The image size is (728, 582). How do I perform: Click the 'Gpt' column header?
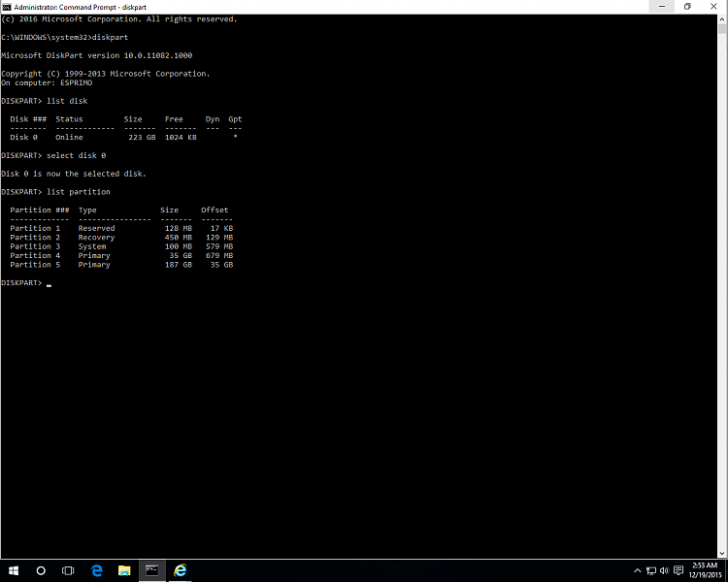235,119
